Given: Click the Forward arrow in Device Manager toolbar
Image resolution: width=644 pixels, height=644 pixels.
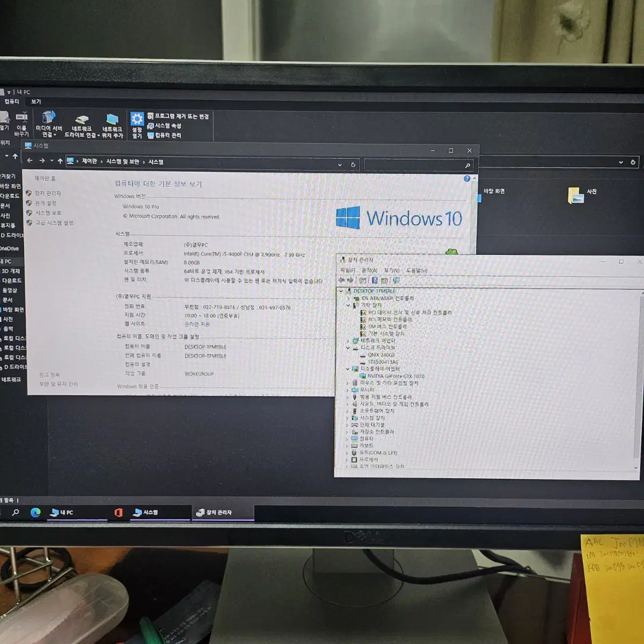Looking at the screenshot, I should pos(350,280).
